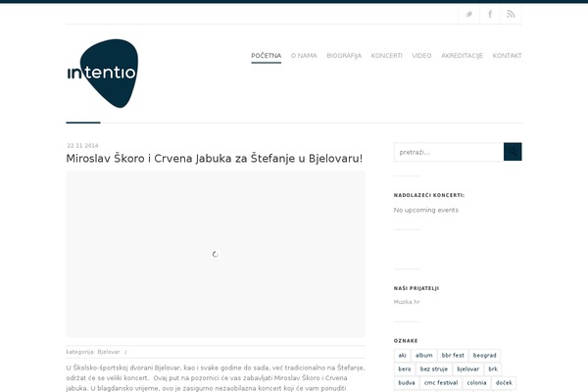This screenshot has width=588, height=392.
Task: Open the O NAMA menu item
Action: tap(304, 56)
